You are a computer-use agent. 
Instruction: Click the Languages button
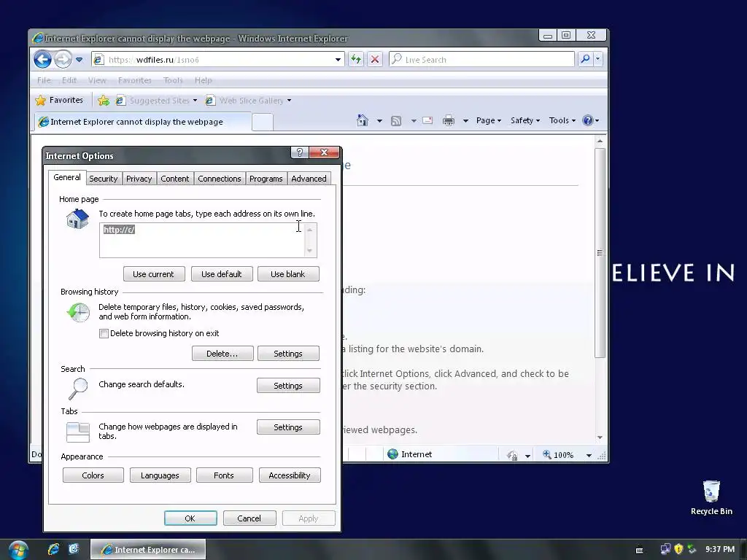(x=160, y=475)
